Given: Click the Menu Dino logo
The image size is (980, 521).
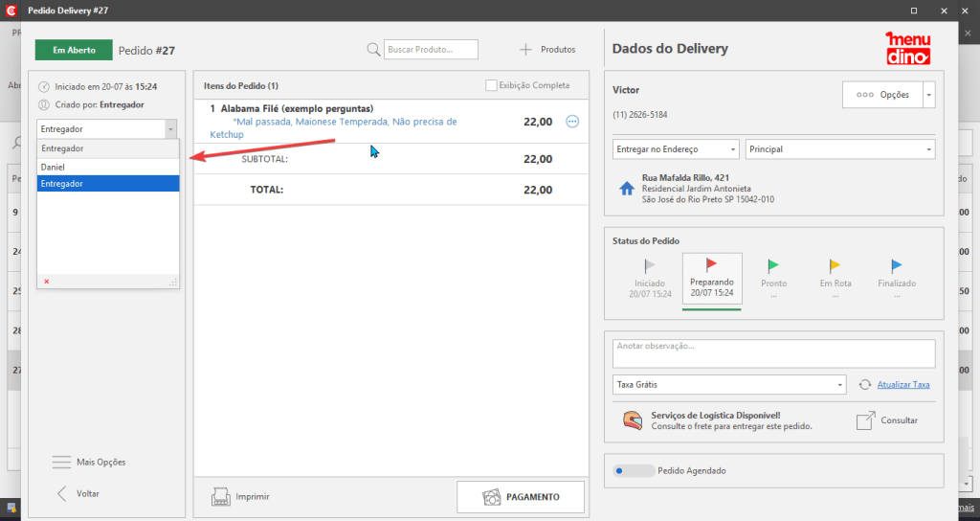Looking at the screenshot, I should click(908, 48).
